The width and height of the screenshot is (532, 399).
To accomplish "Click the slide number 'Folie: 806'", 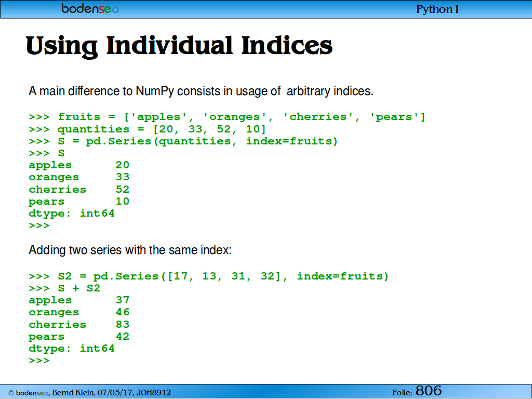I will click(417, 391).
